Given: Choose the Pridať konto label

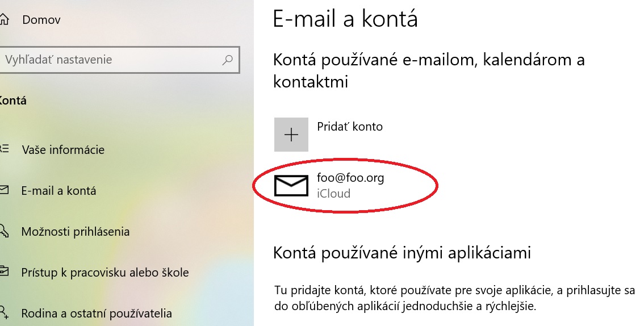Looking at the screenshot, I should coord(350,127).
